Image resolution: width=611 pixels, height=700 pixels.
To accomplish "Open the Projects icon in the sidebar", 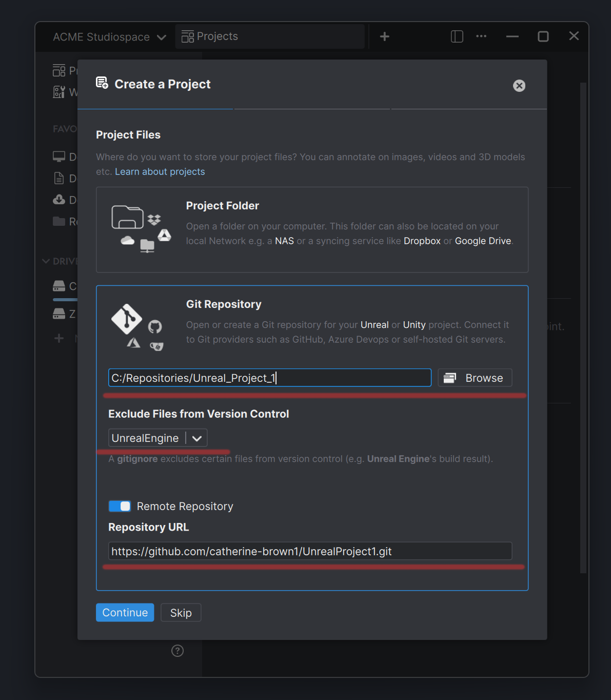I will 59,70.
